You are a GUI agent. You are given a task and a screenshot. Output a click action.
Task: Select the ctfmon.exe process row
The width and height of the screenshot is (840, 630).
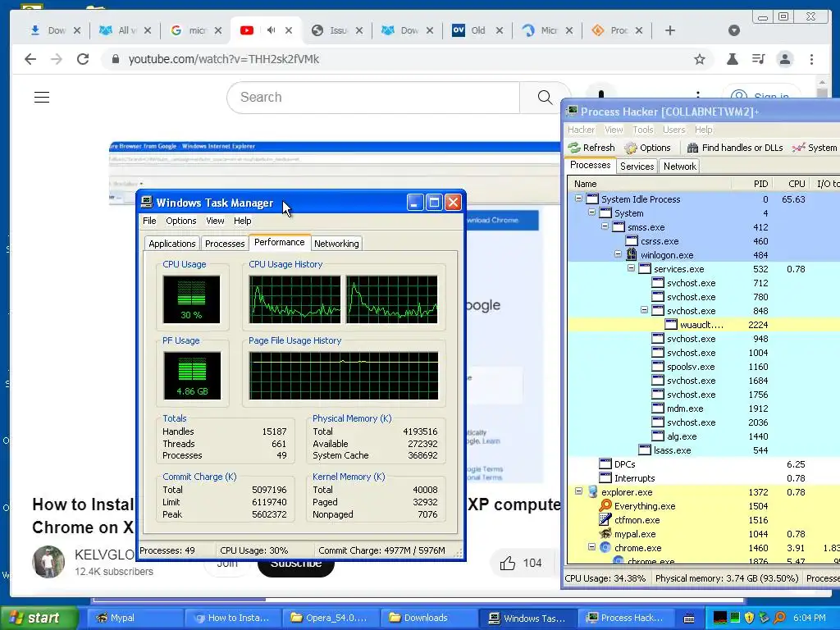tap(703, 519)
